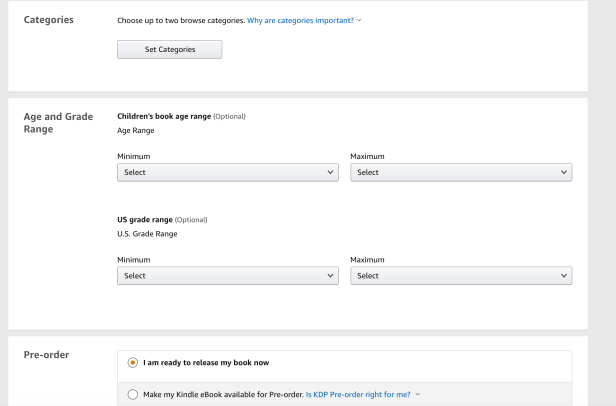Click arrow icon in grade Maximum select
Viewport: 616px width, 406px height.
(564, 275)
